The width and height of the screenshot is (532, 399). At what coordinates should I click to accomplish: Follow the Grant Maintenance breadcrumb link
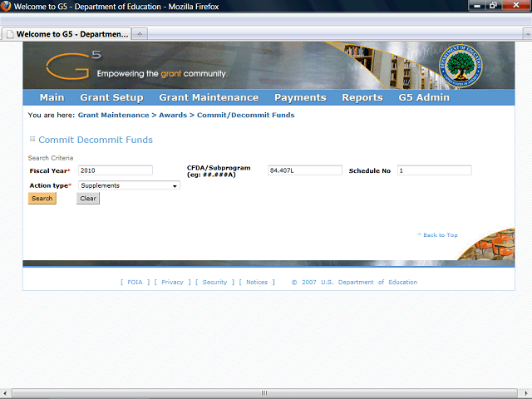pos(114,115)
